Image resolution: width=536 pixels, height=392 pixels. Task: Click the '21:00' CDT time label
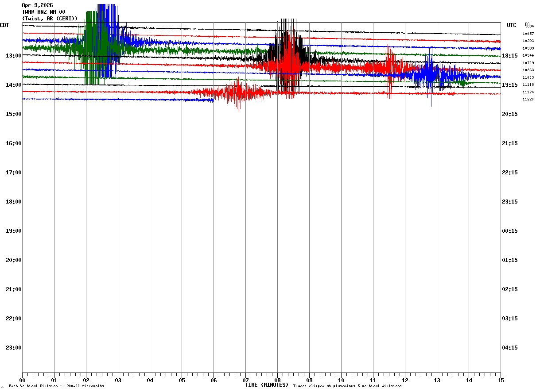tap(14, 289)
